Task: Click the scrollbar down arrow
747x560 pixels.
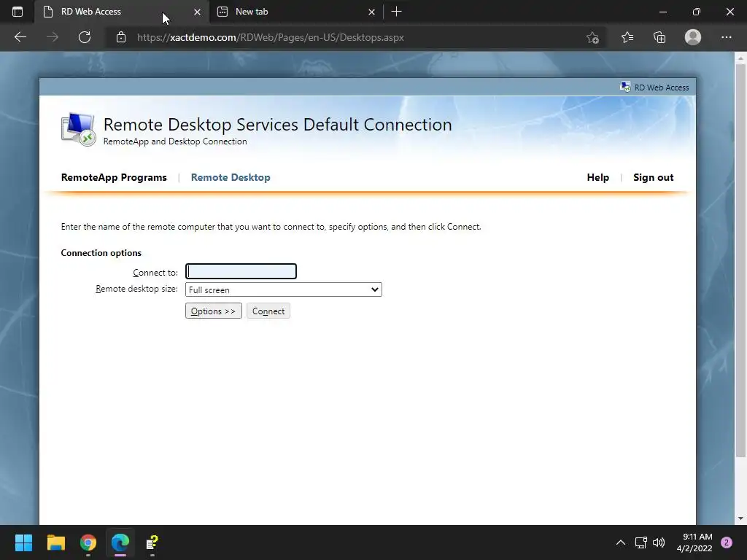Action: pos(740,518)
